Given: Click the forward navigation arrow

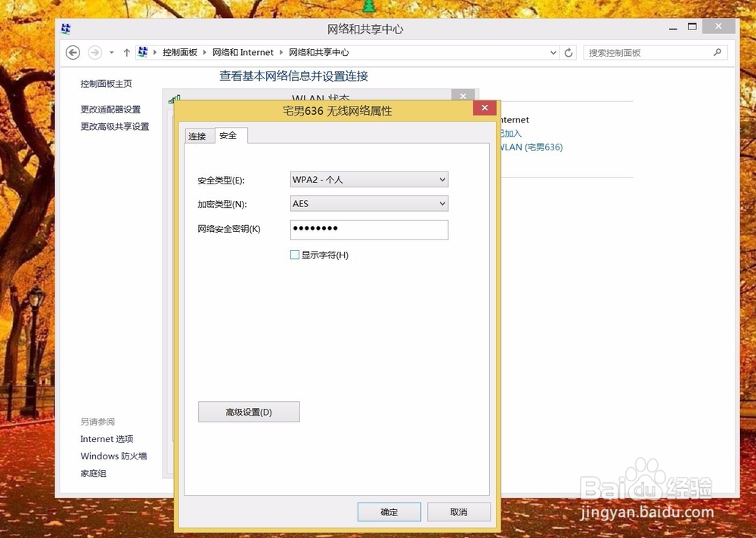Looking at the screenshot, I should point(94,52).
